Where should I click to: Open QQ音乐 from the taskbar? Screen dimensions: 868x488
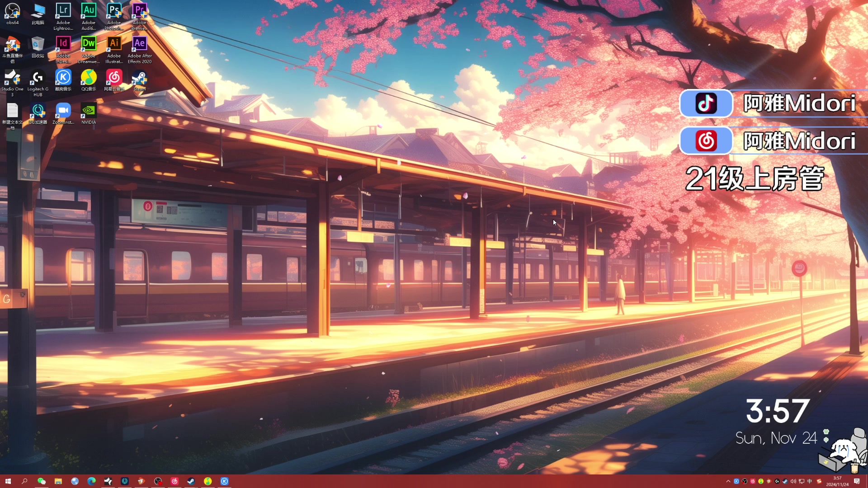(208, 481)
